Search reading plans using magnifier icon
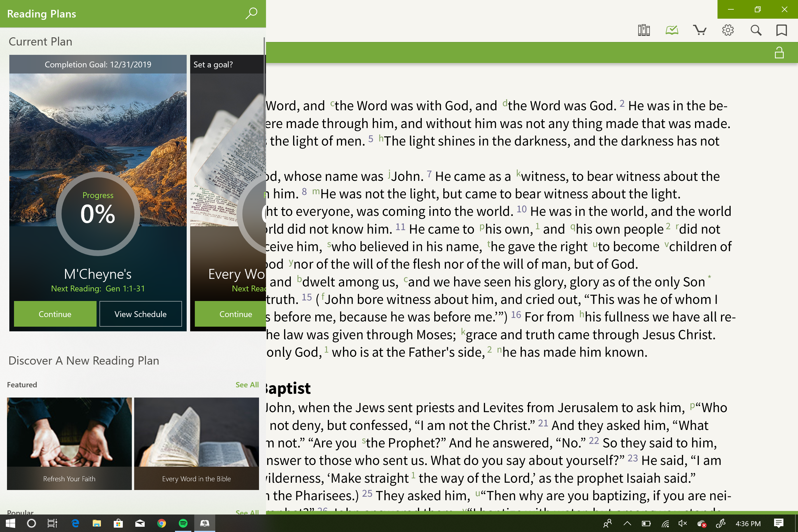The image size is (798, 532). click(x=251, y=13)
